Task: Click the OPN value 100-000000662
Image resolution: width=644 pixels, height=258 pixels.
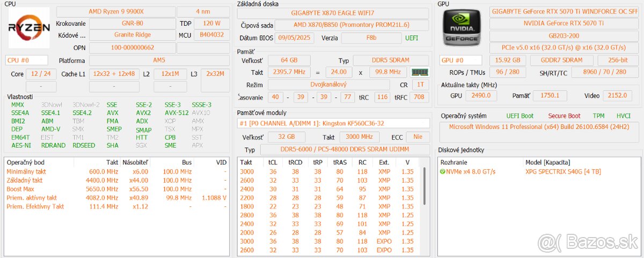Action: pos(132,48)
